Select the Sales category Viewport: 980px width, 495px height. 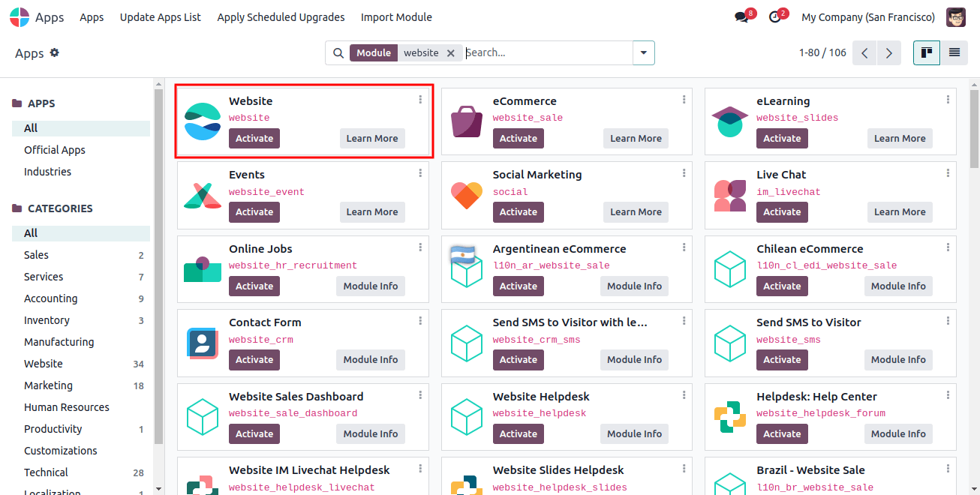(x=81, y=255)
